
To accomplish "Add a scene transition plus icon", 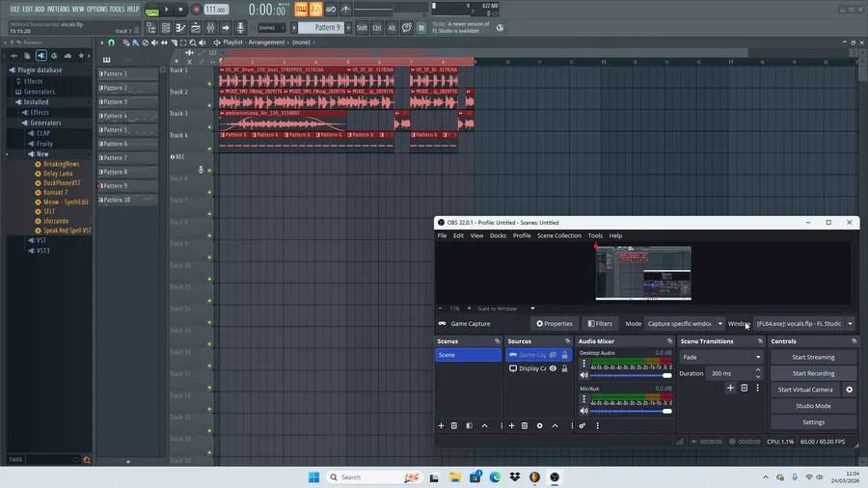I will 730,388.
